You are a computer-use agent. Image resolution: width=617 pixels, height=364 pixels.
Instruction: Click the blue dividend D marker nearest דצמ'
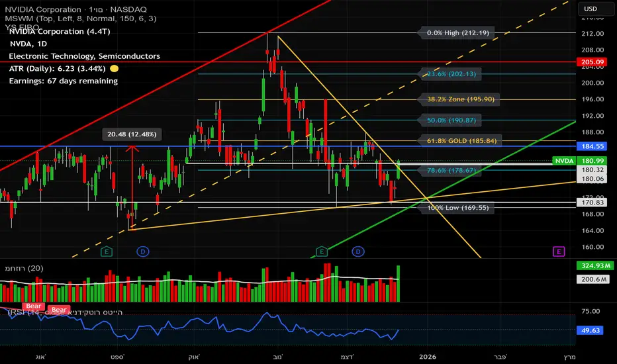pos(358,251)
